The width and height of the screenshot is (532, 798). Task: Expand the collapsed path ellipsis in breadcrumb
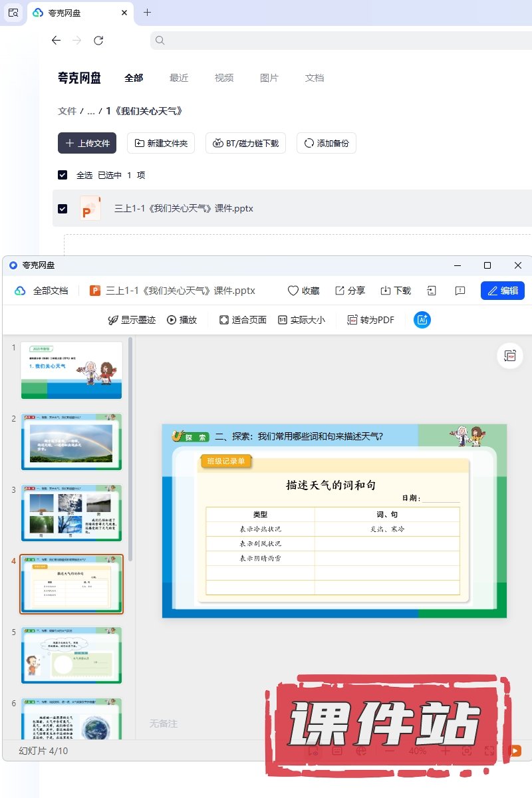coord(91,111)
